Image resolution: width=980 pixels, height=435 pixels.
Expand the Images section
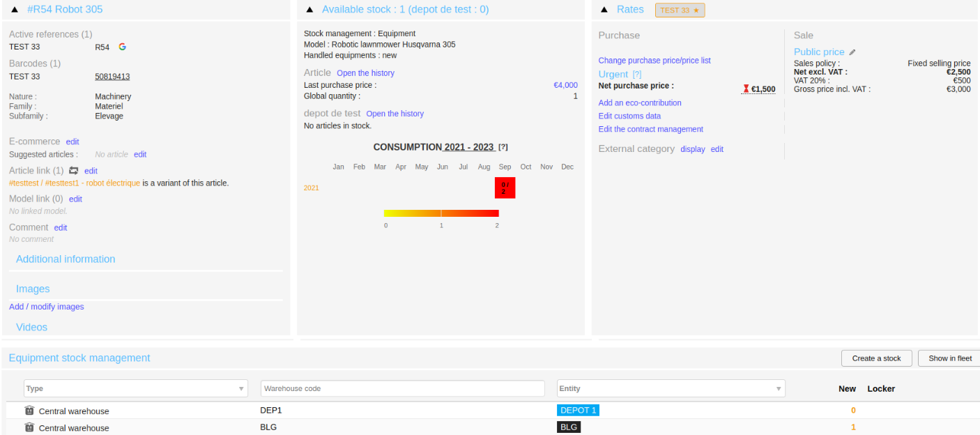pyautogui.click(x=33, y=289)
